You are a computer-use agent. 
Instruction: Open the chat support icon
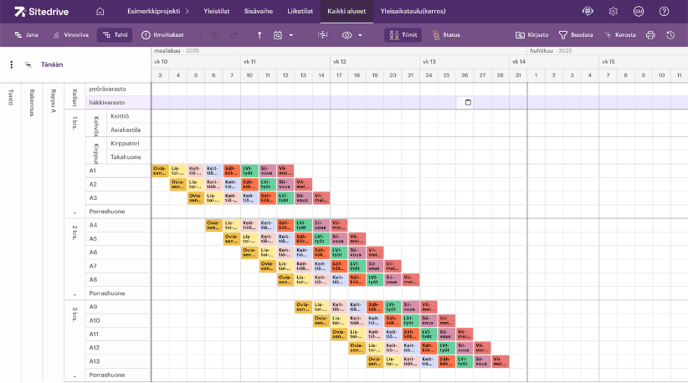click(588, 11)
